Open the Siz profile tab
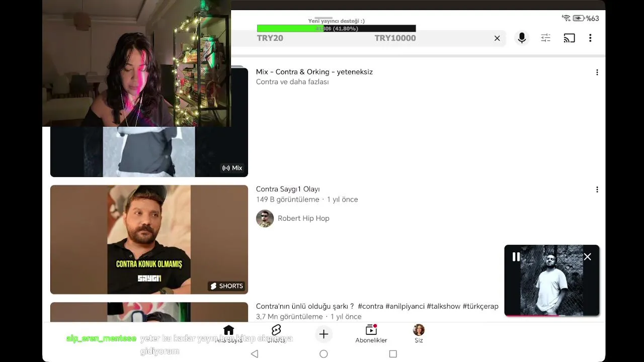 click(x=419, y=334)
